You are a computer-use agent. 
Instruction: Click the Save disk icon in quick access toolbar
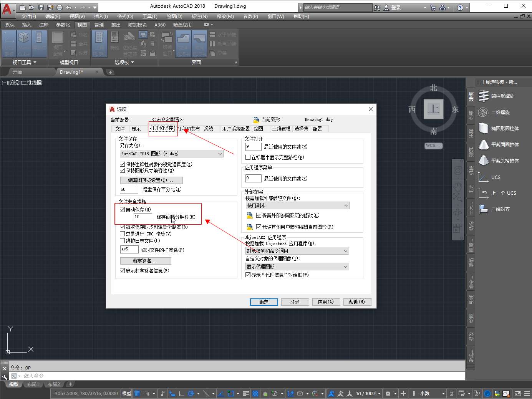click(41, 7)
